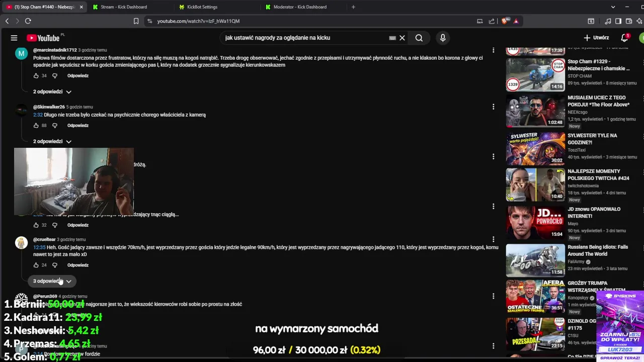
Task: Like cruelfear's comment with 24 likes
Action: (x=36, y=265)
